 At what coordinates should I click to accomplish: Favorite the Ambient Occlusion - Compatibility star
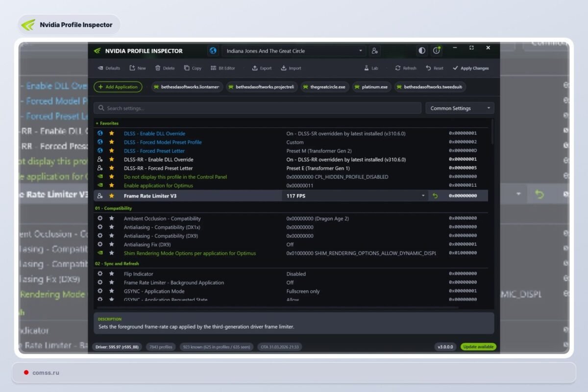[112, 219]
